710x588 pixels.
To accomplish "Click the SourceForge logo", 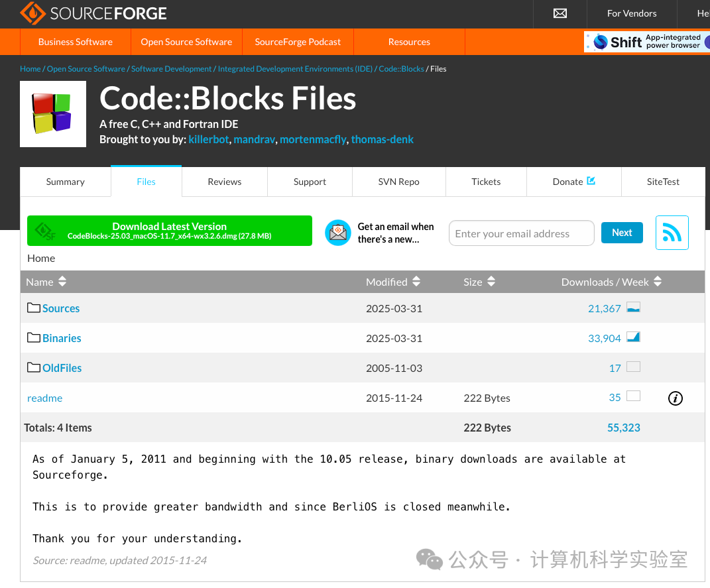I will click(x=93, y=13).
